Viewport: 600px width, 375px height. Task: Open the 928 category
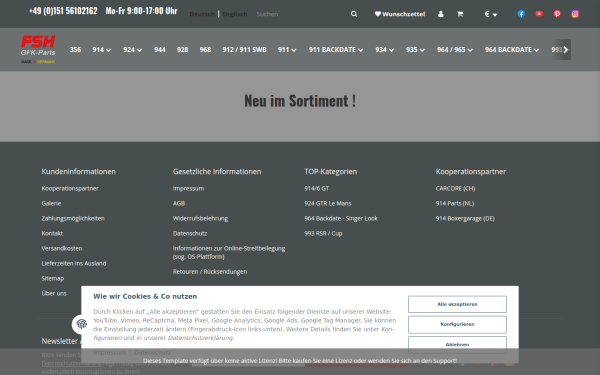coord(183,50)
